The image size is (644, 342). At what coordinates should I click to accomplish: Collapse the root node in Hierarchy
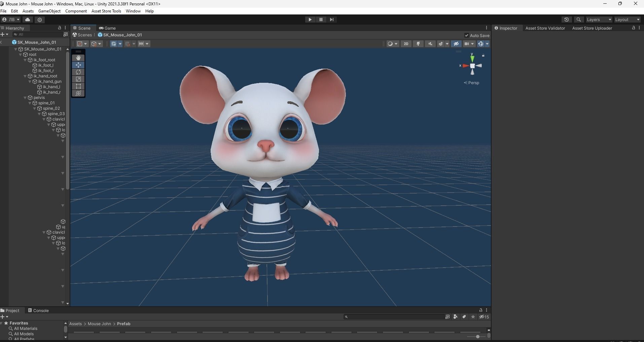[21, 55]
